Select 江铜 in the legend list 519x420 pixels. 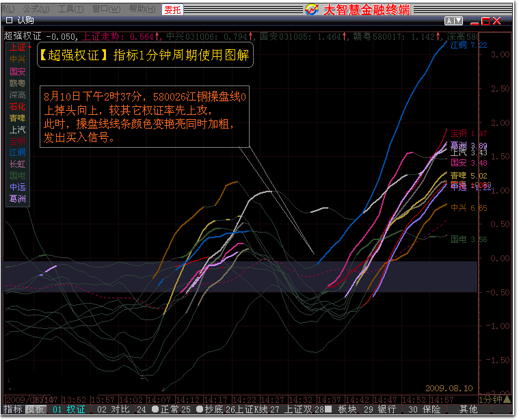point(18,153)
